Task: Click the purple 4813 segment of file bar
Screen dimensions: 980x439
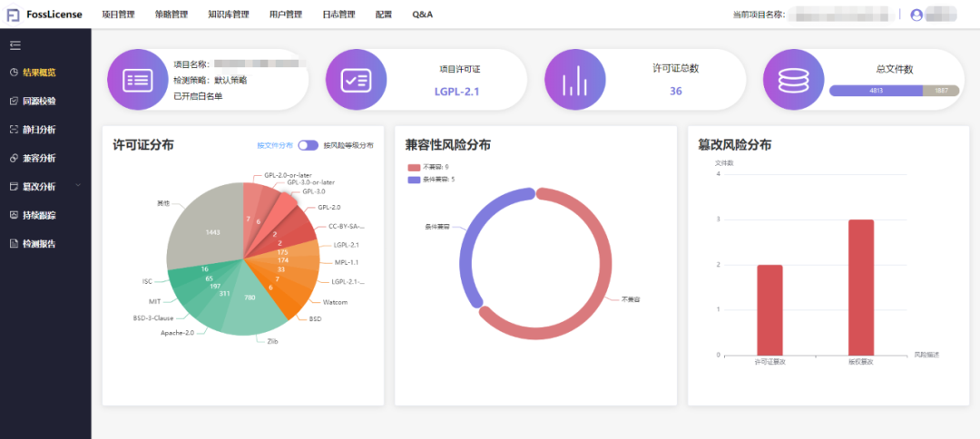Action: [x=876, y=91]
